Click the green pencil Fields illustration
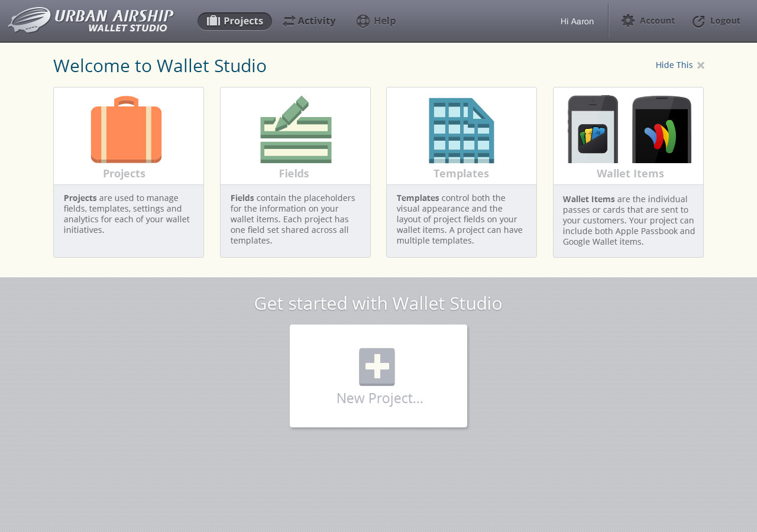Viewport: 757px width, 532px height. 296,129
